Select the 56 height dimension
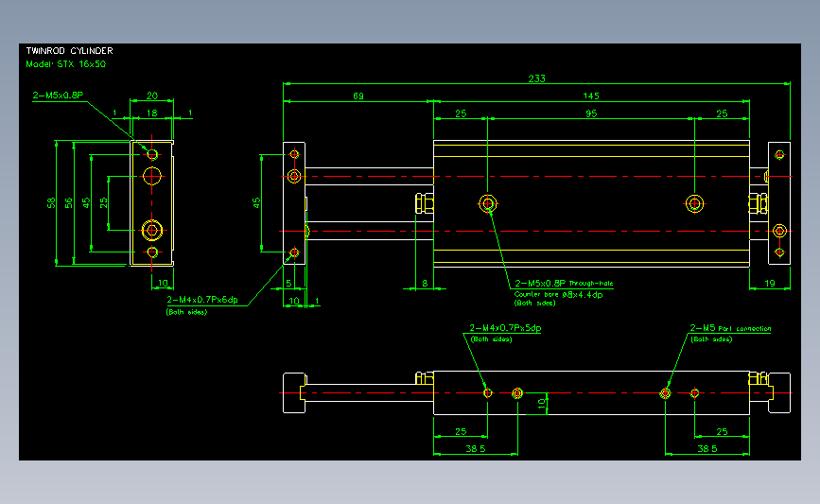Screen dimensions: 820x504 pos(68,203)
